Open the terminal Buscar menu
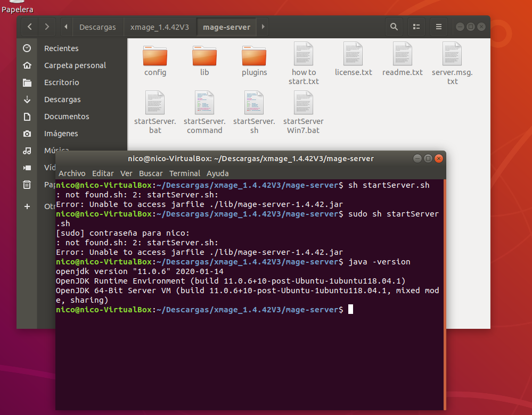The height and width of the screenshot is (415, 532). pyautogui.click(x=151, y=173)
